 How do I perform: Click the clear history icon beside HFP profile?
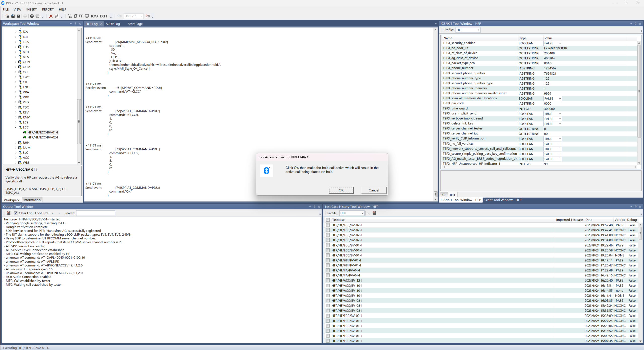tap(374, 213)
